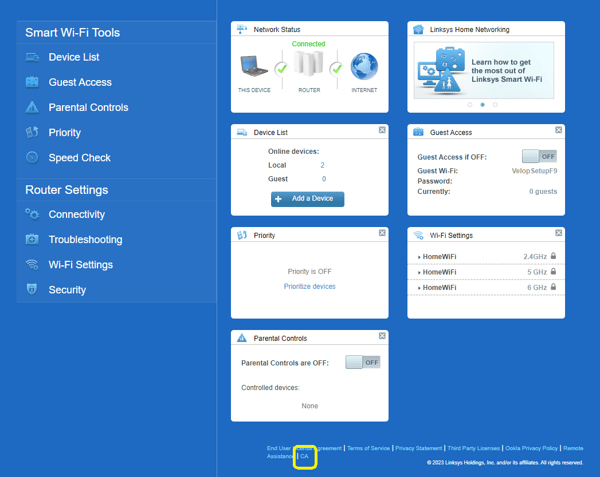This screenshot has height=477, width=600.
Task: Click the lock icon for HomeWiFi 6 GHz
Action: (x=553, y=287)
